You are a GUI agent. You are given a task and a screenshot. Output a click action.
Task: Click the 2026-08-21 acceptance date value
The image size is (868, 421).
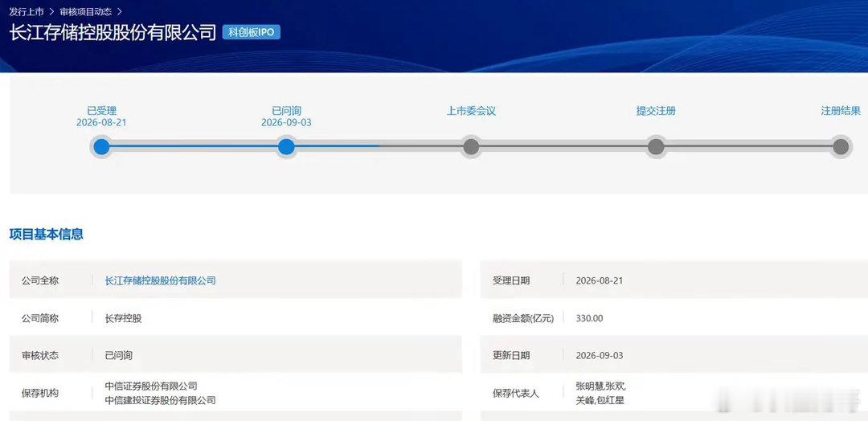coord(600,280)
